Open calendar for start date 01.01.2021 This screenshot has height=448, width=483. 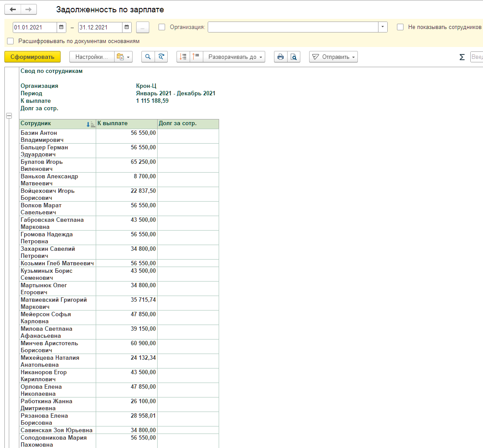point(61,27)
